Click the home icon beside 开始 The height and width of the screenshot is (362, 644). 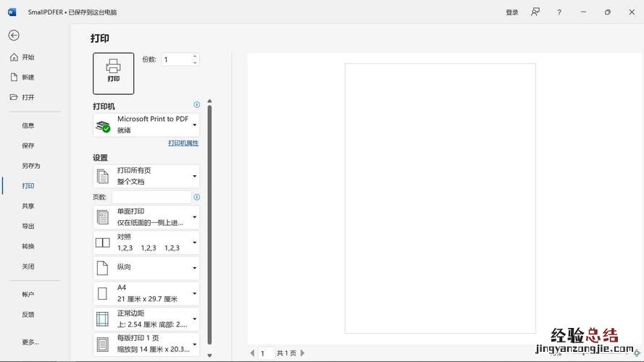point(14,57)
